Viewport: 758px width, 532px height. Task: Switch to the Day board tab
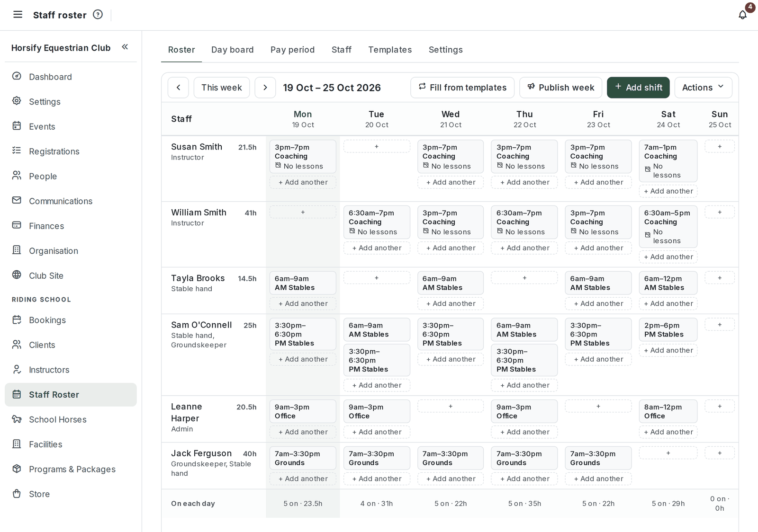point(232,50)
